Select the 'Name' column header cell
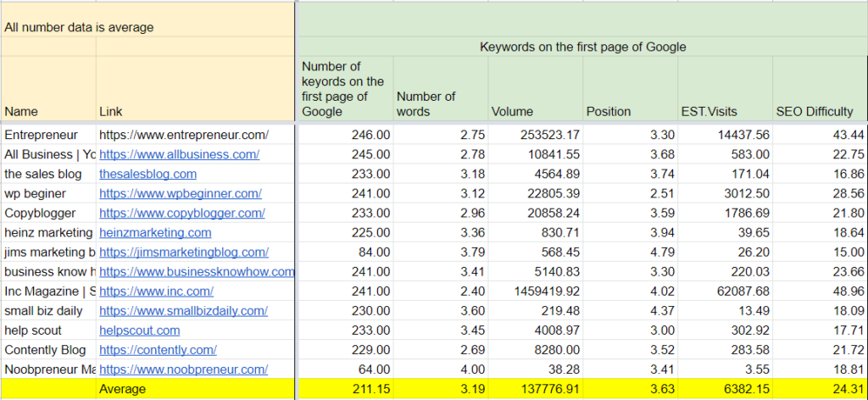Image resolution: width=868 pixels, height=400 pixels. pyautogui.click(x=48, y=88)
